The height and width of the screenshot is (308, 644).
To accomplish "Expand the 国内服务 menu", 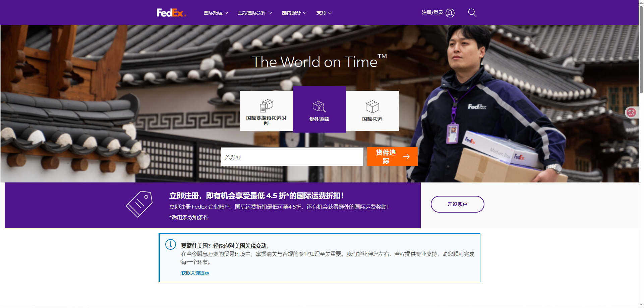I will [294, 13].
